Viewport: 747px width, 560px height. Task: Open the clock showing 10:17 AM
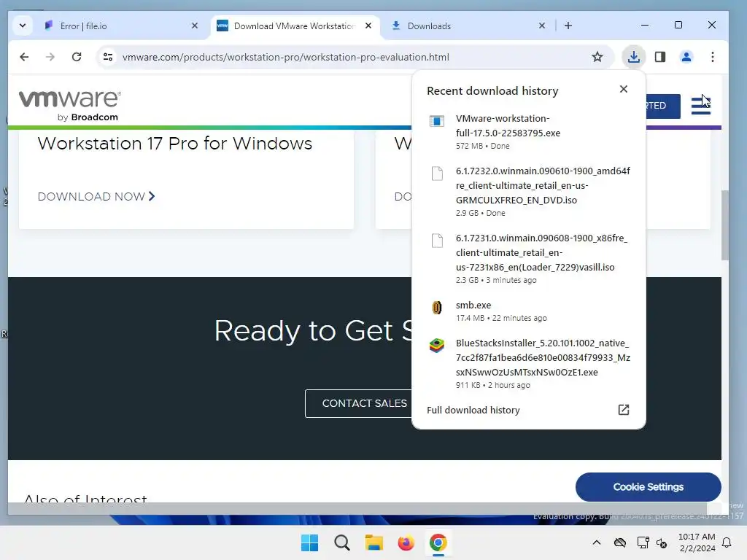[697, 542]
